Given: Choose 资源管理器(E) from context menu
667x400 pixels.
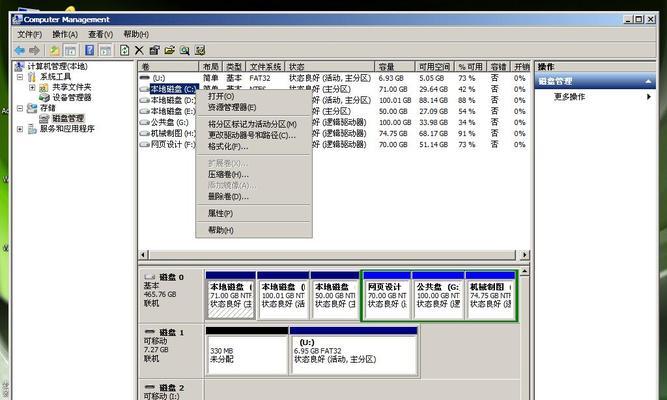Looking at the screenshot, I should coord(254,108).
